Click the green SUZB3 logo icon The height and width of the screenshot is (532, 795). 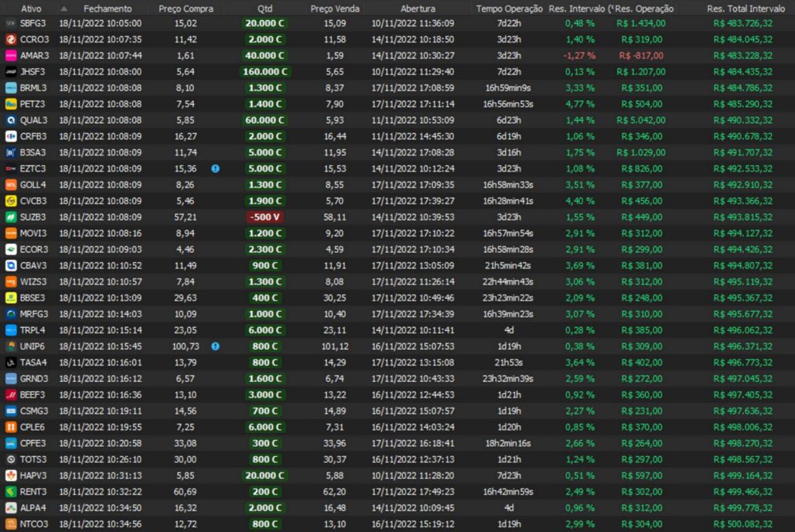(11, 217)
